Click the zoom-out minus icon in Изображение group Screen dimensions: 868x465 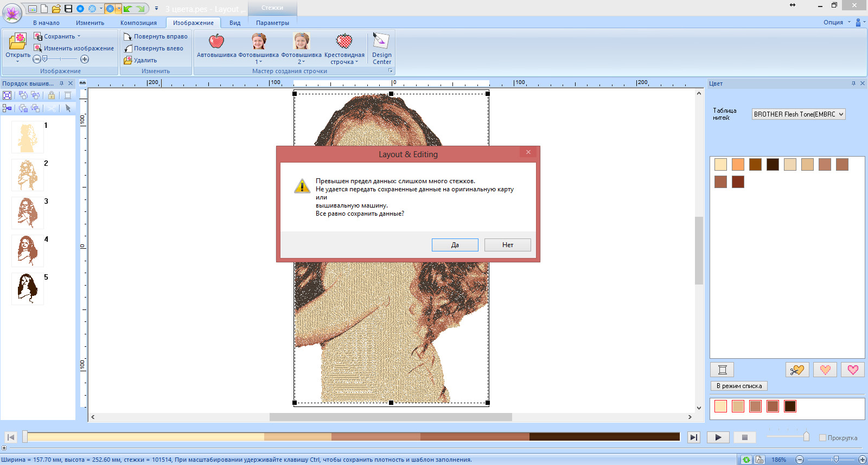pos(37,59)
